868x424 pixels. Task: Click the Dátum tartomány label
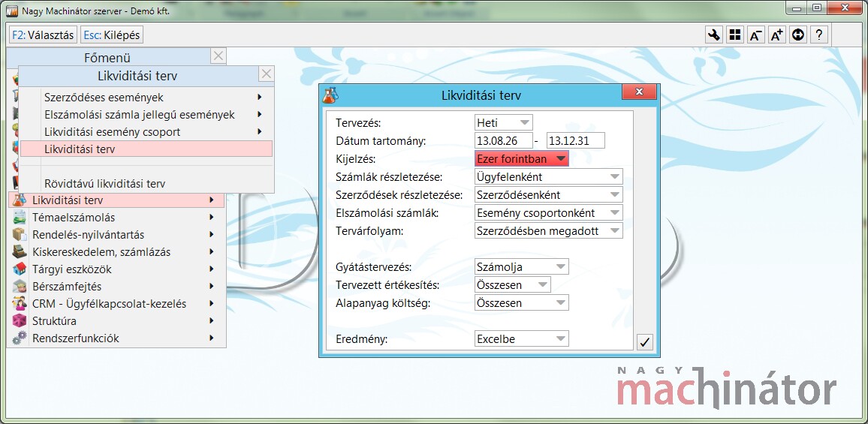pyautogui.click(x=381, y=140)
